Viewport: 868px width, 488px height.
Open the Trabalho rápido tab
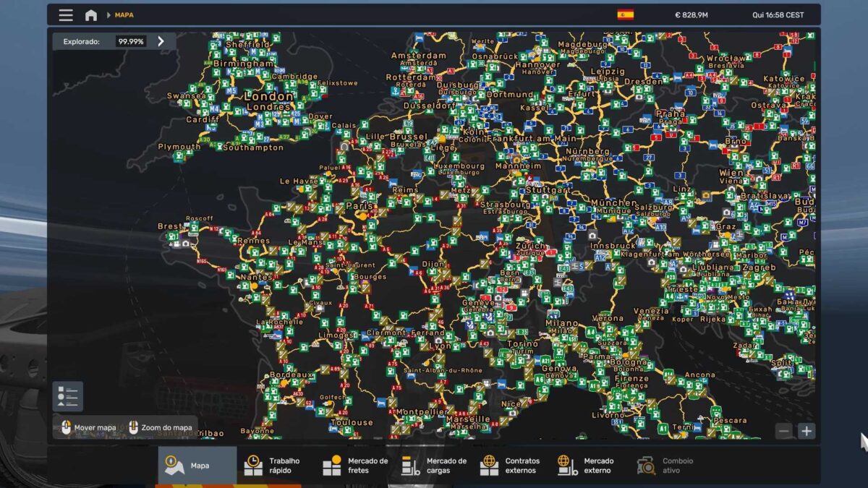coord(276,466)
